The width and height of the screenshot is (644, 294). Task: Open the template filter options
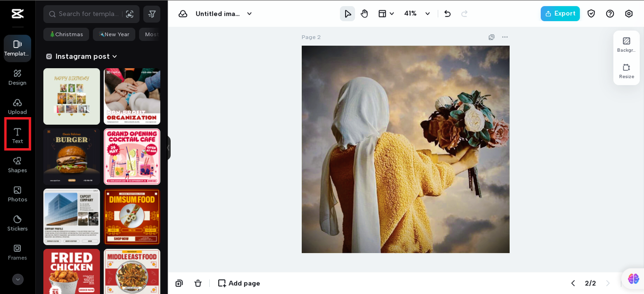(x=152, y=14)
